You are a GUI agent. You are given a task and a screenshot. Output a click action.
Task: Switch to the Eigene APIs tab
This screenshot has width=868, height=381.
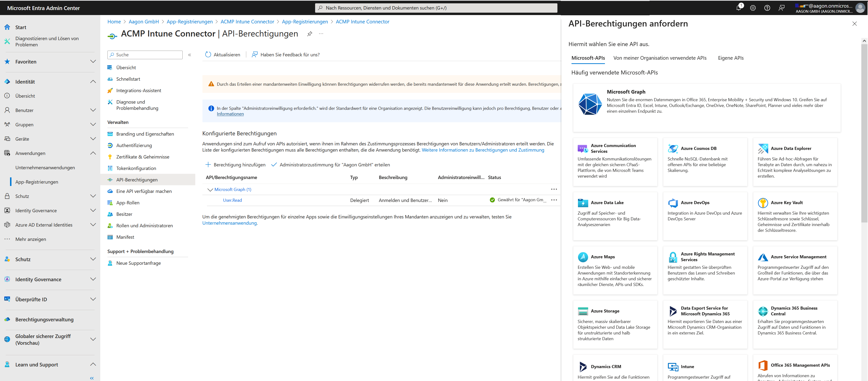click(730, 58)
